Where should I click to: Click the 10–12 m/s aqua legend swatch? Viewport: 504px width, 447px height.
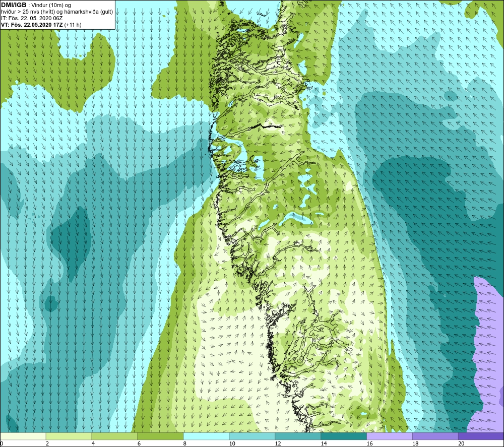(252, 436)
